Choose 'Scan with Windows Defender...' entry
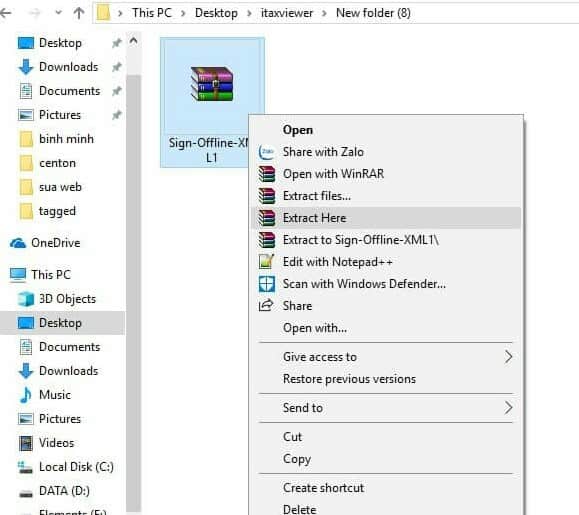The height and width of the screenshot is (515, 579). (386, 284)
